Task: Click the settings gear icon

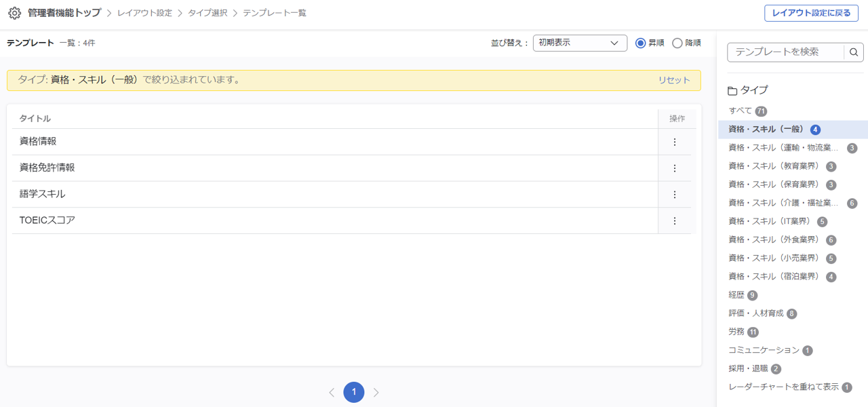Action: pos(14,13)
